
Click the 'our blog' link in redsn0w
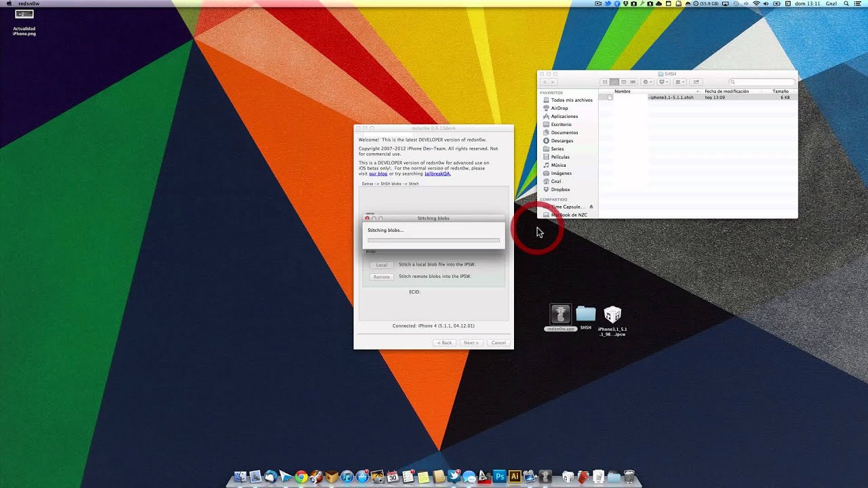pos(378,174)
